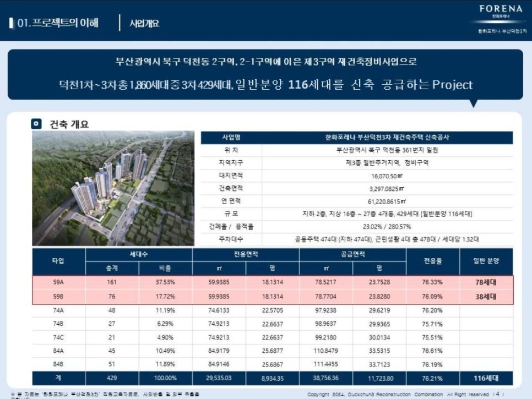The width and height of the screenshot is (532, 399).
Task: Click the '16,070.50㎡' site area value
Action: click(x=387, y=176)
